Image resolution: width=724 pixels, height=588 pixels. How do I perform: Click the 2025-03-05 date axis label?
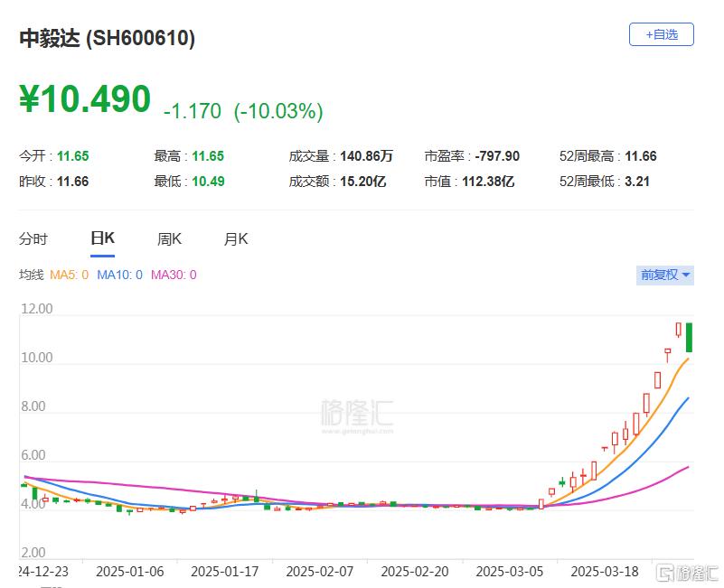[x=509, y=572]
